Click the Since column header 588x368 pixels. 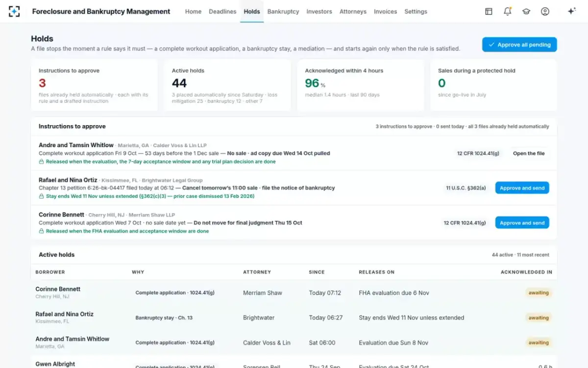(317, 272)
